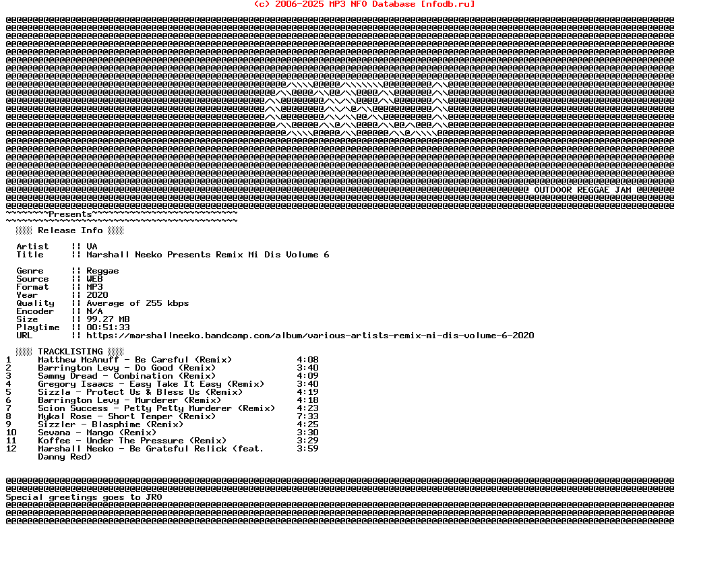Viewport: 728px width, 566px height.
Task: Click the Presents line text
Action: 70,214
